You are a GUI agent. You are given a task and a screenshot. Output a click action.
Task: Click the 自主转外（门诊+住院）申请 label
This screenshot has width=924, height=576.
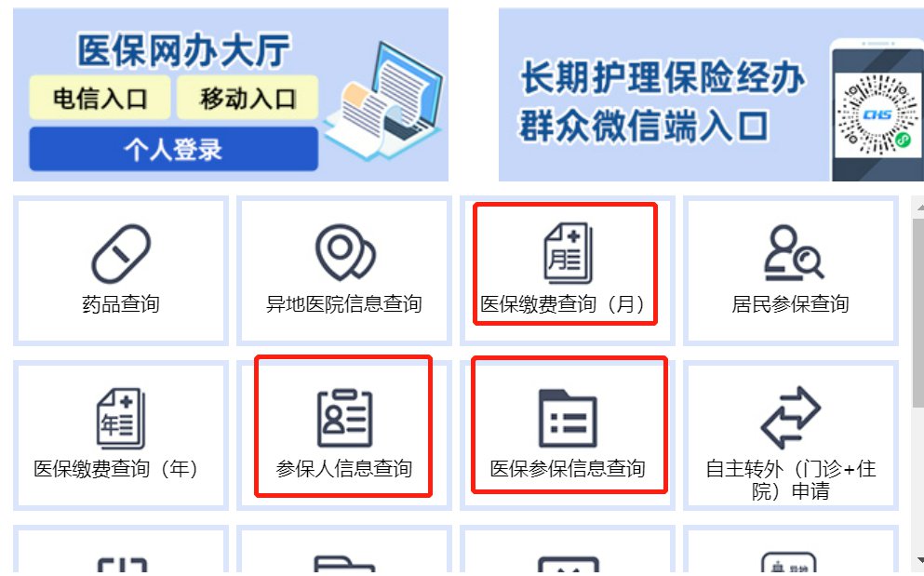[x=790, y=480]
